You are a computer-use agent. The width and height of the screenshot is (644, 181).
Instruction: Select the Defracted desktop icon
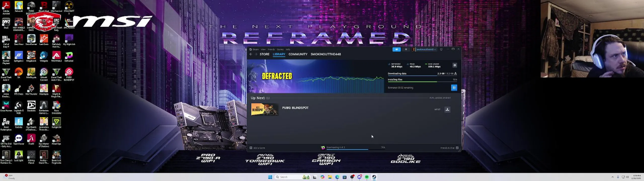69,57
